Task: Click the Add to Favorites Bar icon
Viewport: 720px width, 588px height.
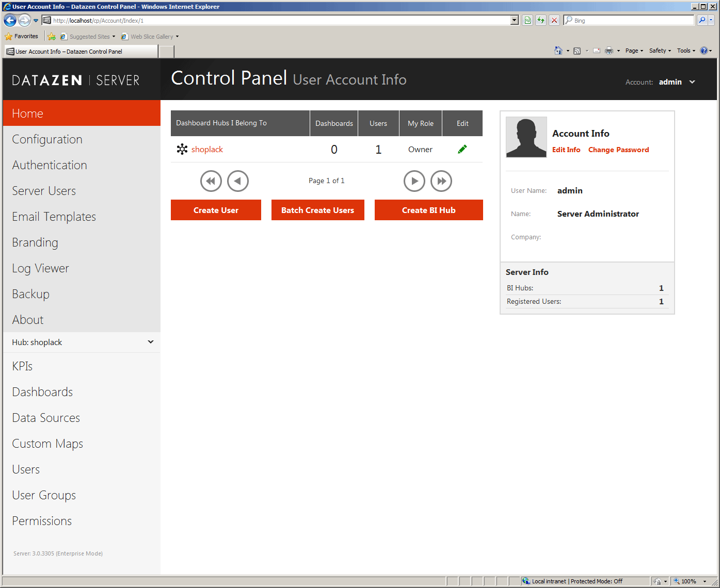Action: point(52,36)
